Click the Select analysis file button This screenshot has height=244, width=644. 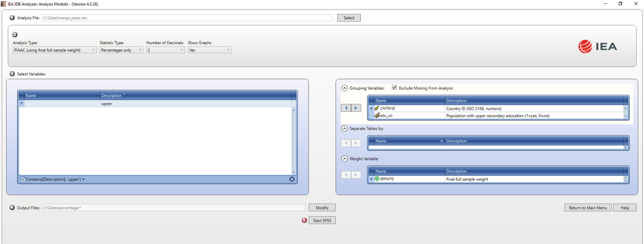pyautogui.click(x=349, y=18)
